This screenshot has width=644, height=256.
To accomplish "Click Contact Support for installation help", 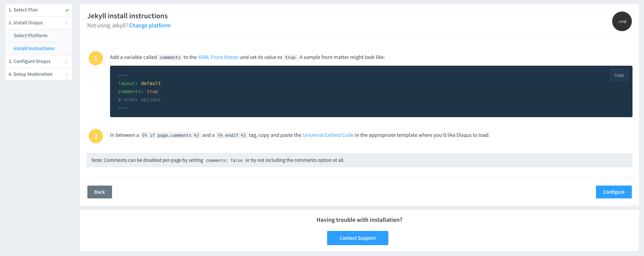I will (x=358, y=238).
